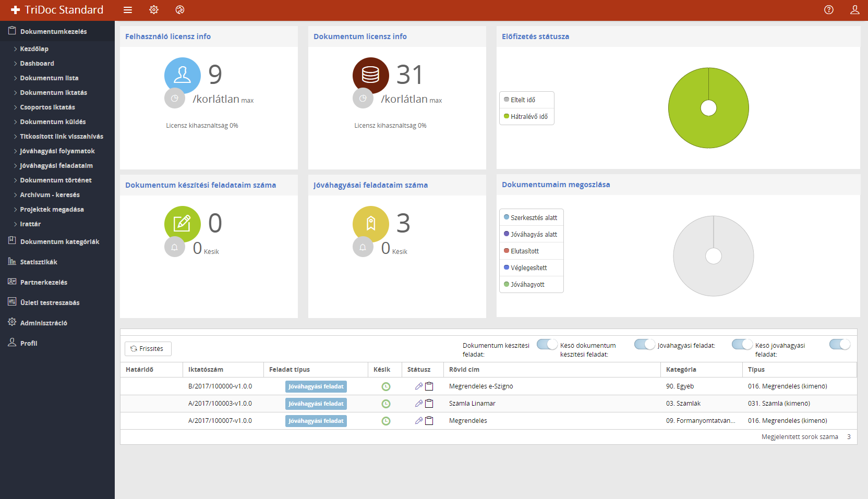Expand Profil sidebar section
Screen dimensions: 868x499
(x=57, y=343)
